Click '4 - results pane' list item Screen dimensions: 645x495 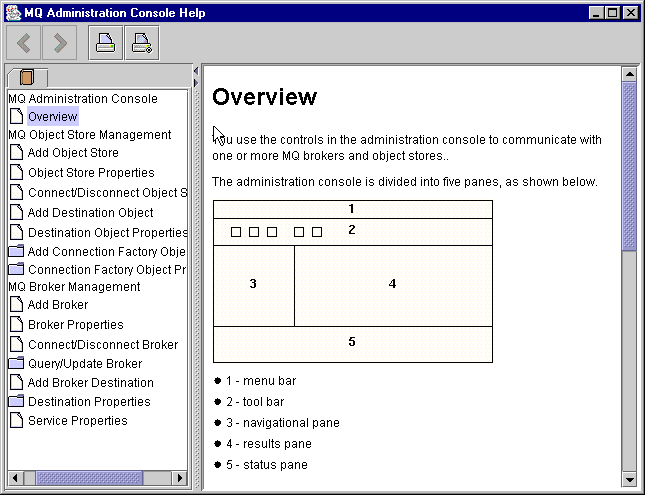coord(269,444)
